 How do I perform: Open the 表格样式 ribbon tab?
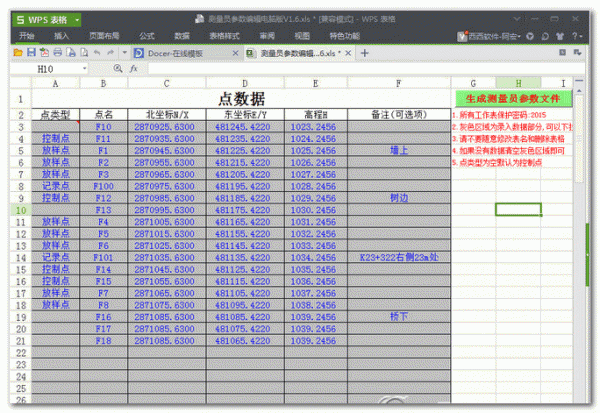click(x=224, y=36)
